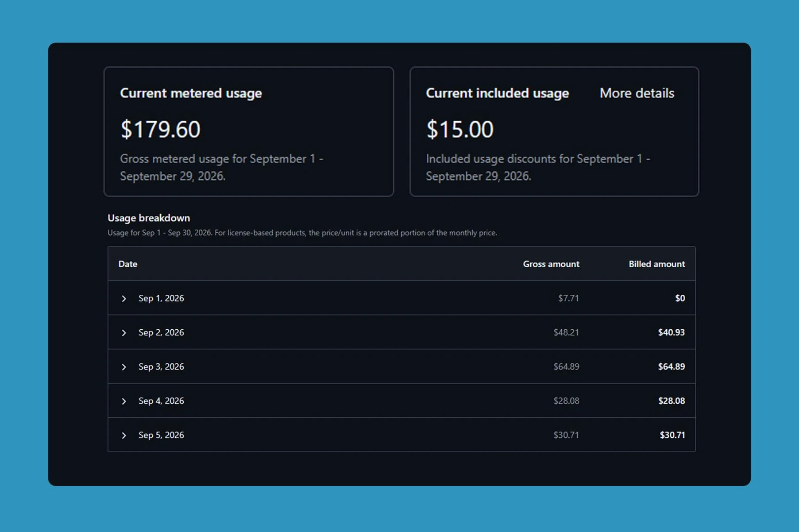Click the $0 billed amount

pyautogui.click(x=680, y=298)
